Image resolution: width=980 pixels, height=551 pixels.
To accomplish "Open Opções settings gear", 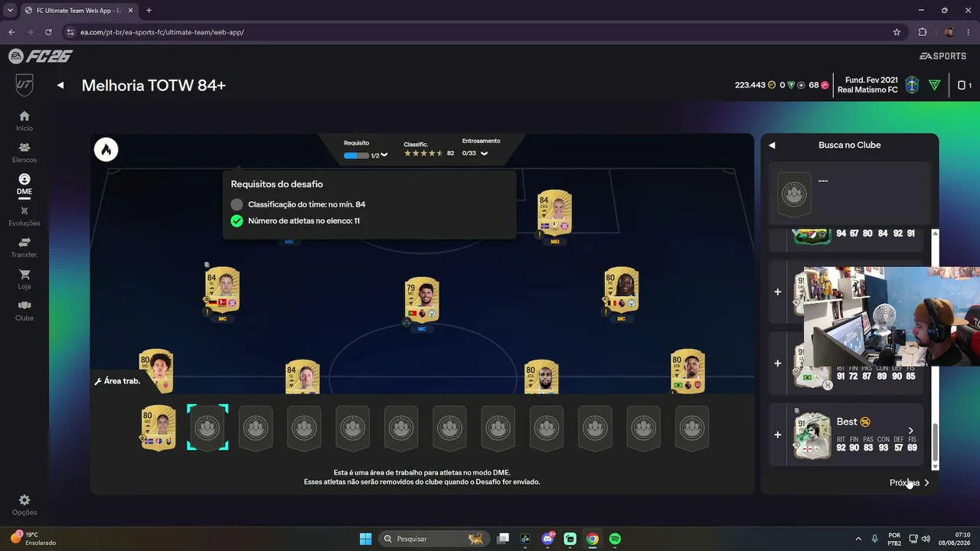I will pos(24,505).
